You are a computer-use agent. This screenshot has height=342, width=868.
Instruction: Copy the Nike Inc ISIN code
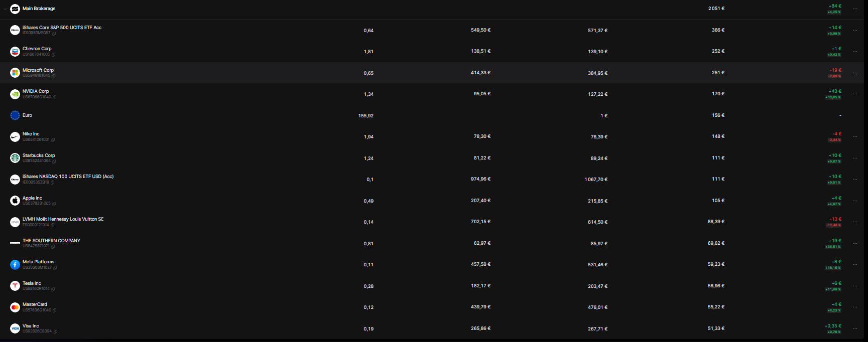53,139
